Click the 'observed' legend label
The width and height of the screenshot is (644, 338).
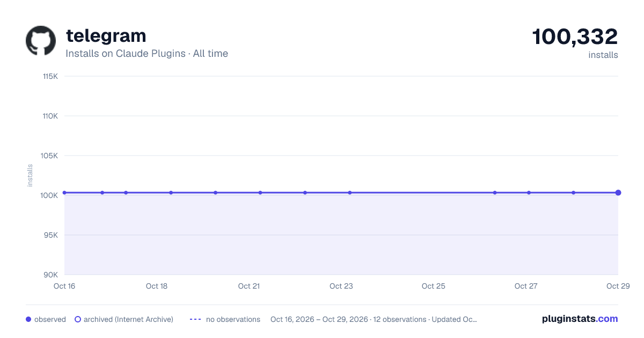pyautogui.click(x=50, y=319)
